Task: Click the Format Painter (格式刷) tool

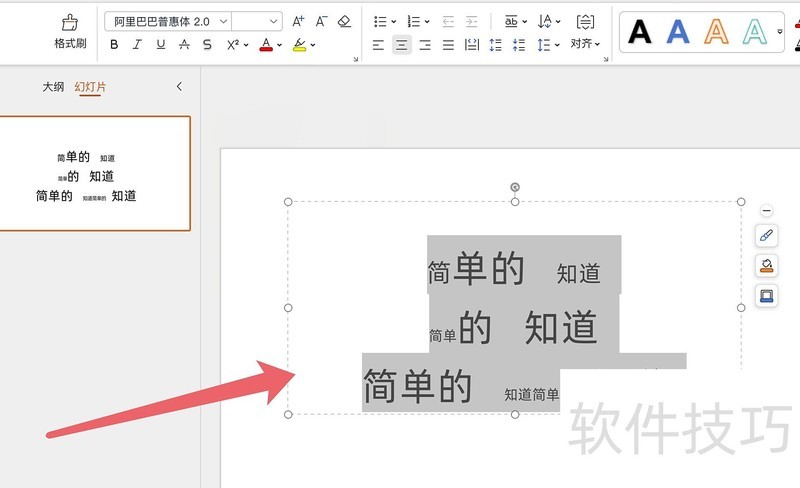Action: tap(69, 30)
